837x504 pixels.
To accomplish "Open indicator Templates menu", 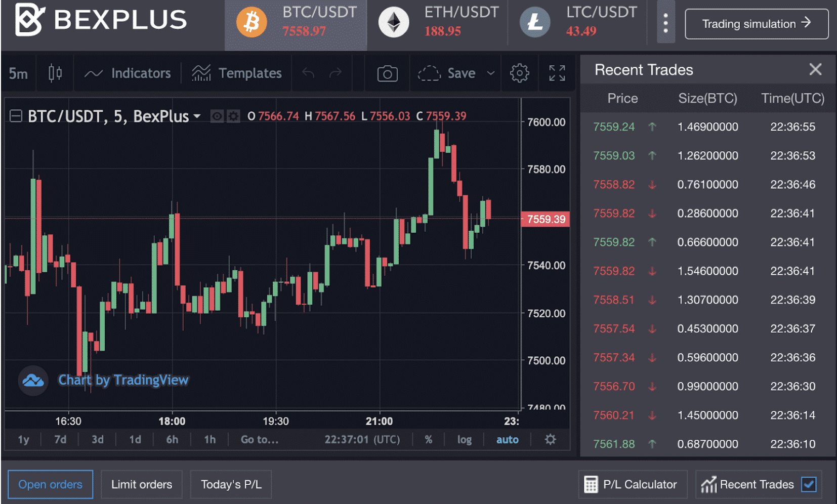I will (x=236, y=73).
